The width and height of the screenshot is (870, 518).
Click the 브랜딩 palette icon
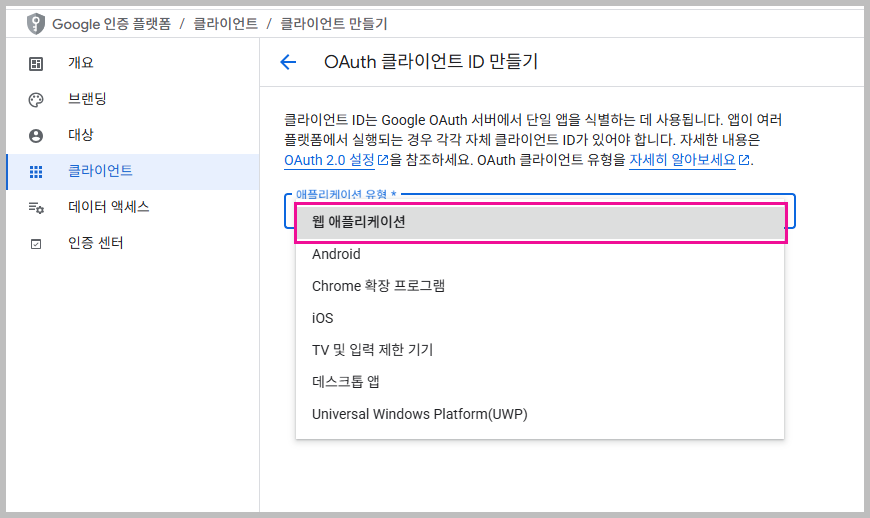click(x=36, y=100)
